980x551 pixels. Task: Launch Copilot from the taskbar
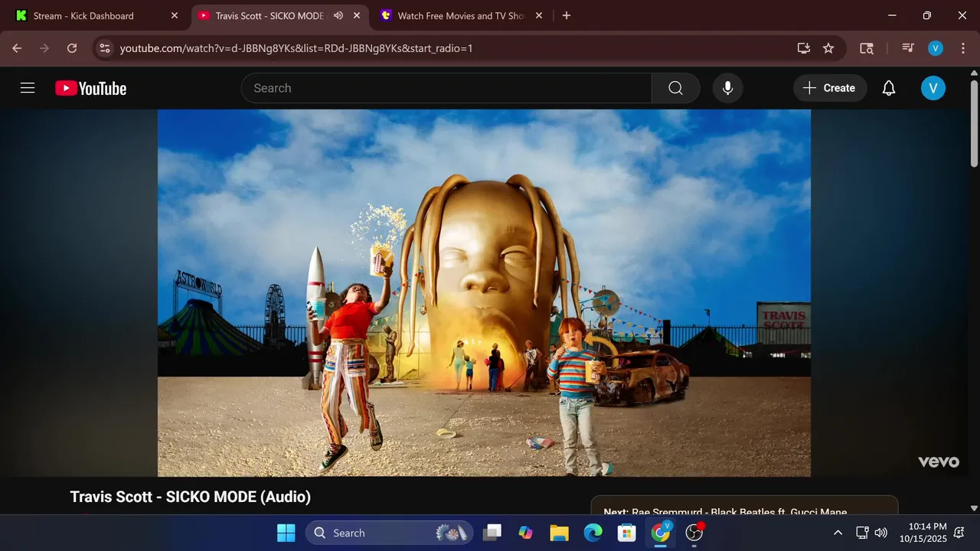click(x=525, y=533)
